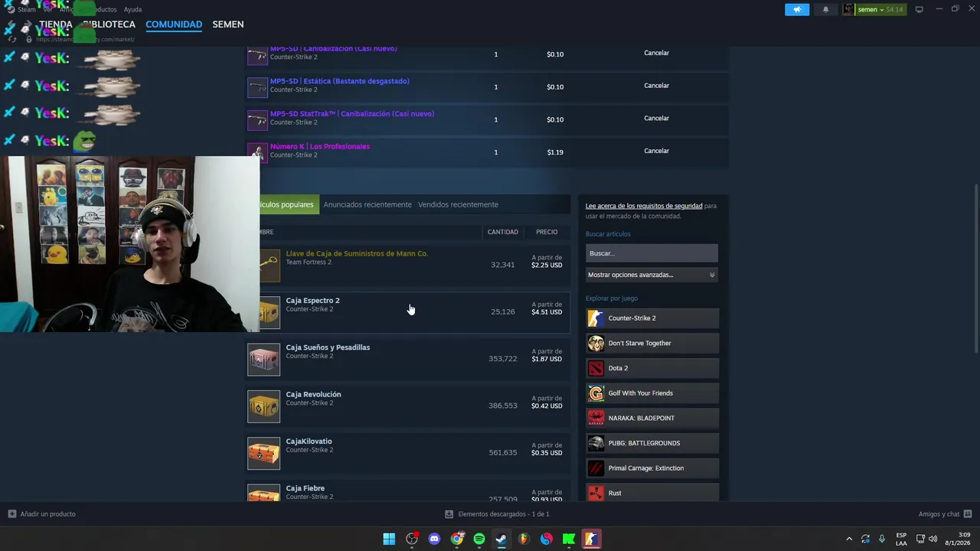Switch to the Anunciados recientemente tab
Image resolution: width=980 pixels, height=551 pixels.
367,204
